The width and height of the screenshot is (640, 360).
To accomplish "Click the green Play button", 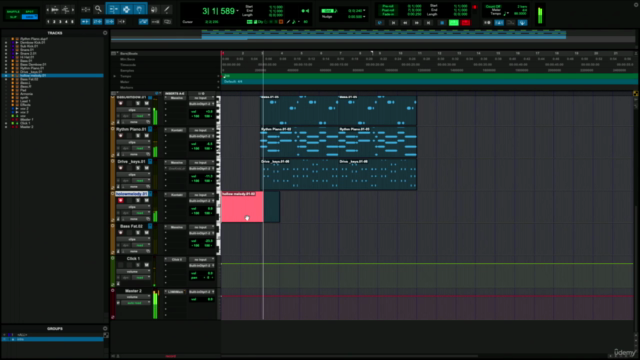I will pos(453,23).
